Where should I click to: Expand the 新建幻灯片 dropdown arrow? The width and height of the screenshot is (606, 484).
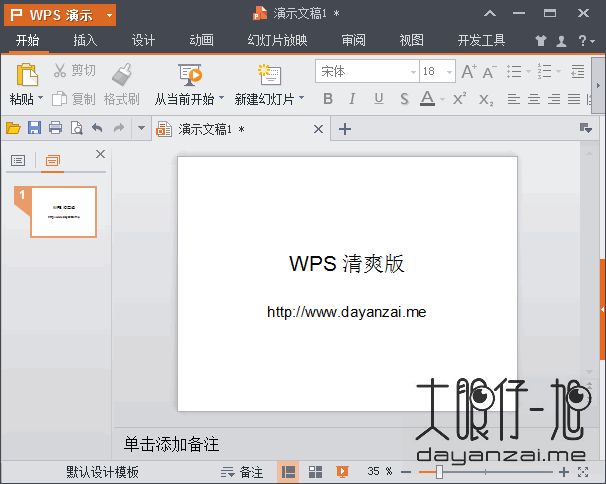point(301,98)
